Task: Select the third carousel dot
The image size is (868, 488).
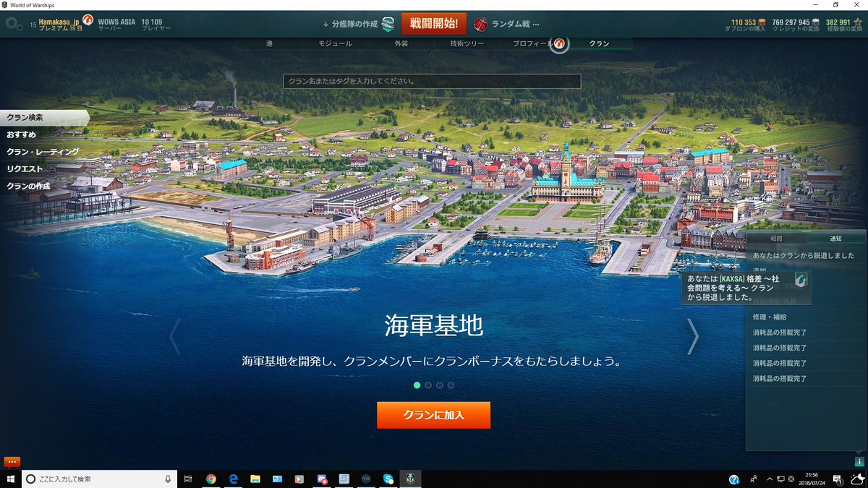Action: tap(439, 385)
